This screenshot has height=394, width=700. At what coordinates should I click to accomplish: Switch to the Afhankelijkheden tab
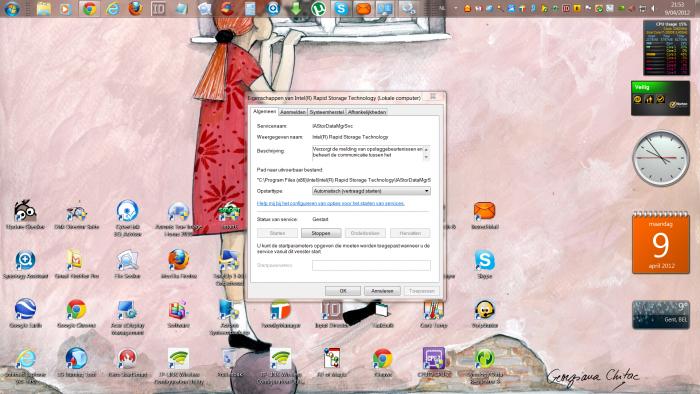(x=367, y=112)
